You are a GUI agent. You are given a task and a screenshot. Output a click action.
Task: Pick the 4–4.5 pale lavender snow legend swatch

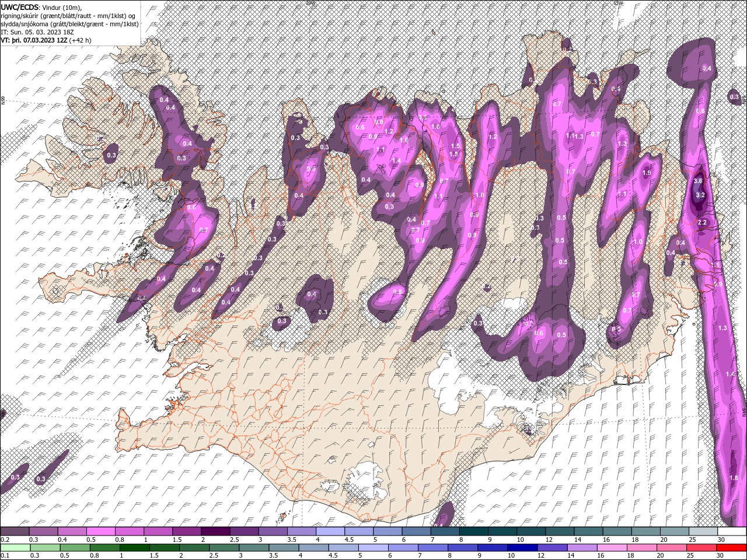click(x=330, y=531)
